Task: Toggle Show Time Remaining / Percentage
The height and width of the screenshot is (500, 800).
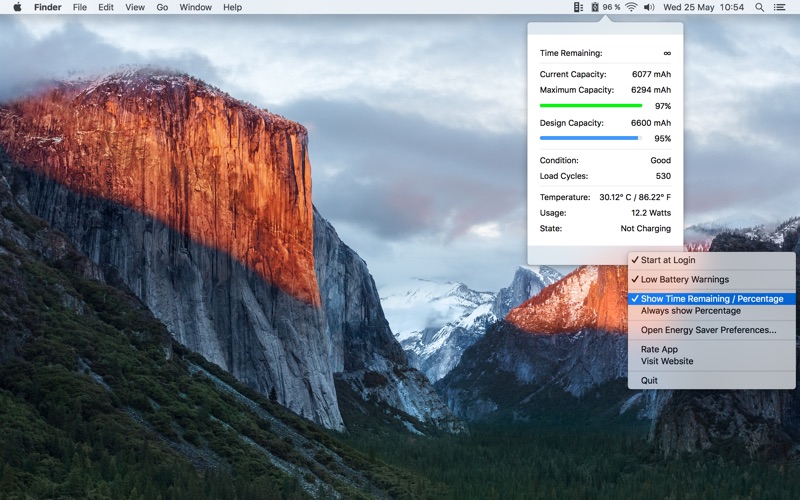Action: [x=711, y=299]
